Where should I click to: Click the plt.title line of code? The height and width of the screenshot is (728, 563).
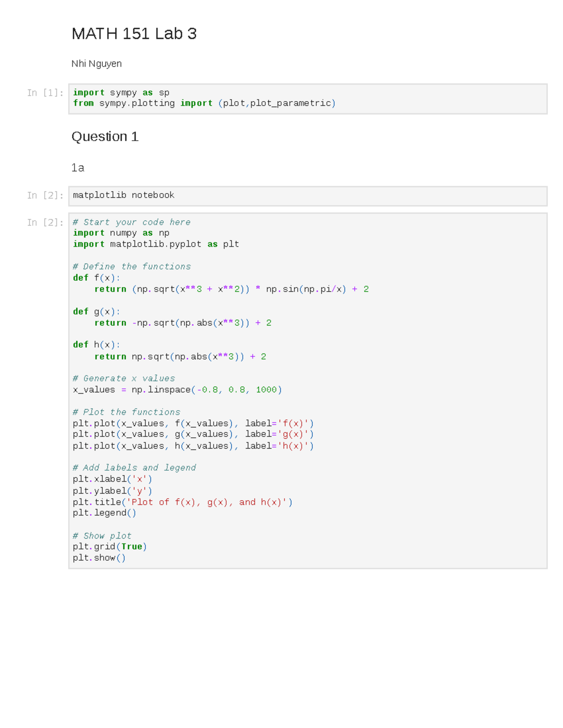click(182, 502)
